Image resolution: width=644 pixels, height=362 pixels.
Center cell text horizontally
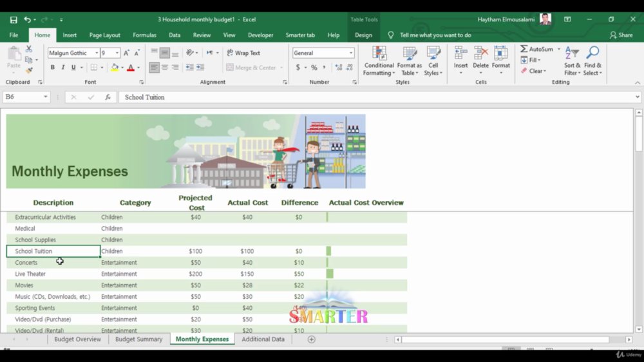coord(165,68)
